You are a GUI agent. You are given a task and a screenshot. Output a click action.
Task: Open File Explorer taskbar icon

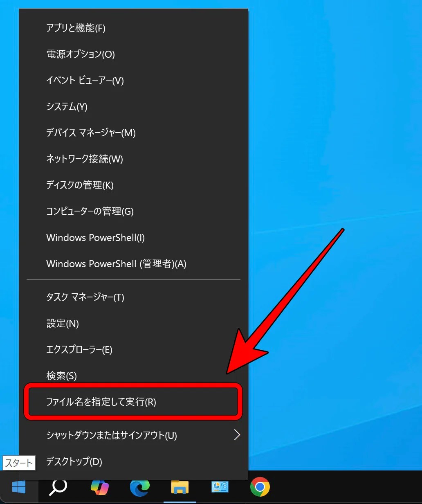(x=180, y=487)
